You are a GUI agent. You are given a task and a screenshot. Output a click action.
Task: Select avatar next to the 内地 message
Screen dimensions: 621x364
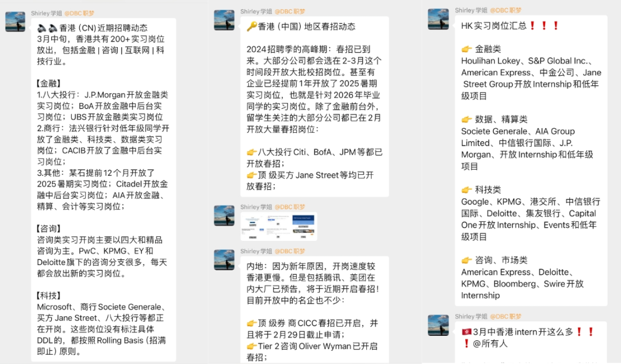pyautogui.click(x=224, y=260)
